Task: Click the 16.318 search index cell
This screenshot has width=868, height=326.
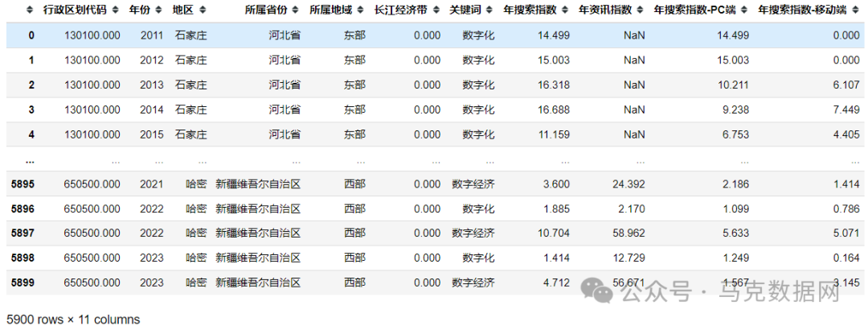Action: (553, 85)
